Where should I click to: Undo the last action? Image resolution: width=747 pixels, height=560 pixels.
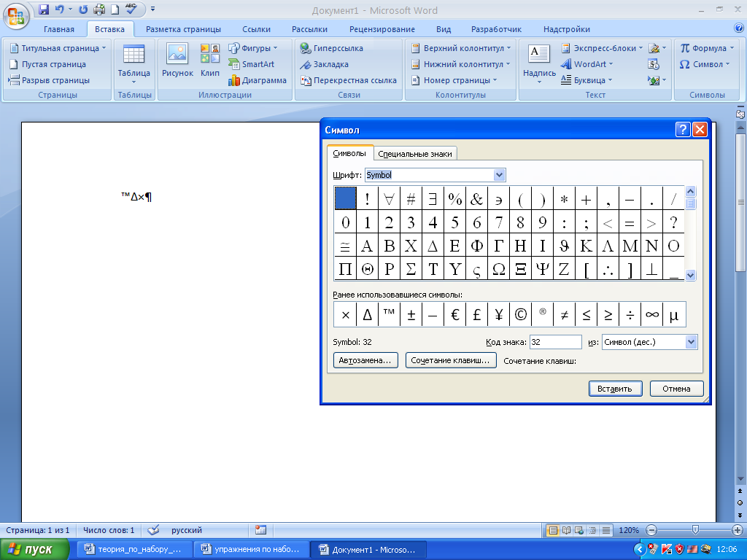point(60,9)
